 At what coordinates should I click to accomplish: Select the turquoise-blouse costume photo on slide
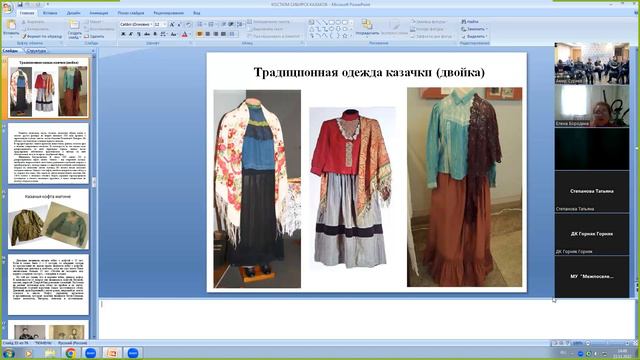[x=464, y=187]
